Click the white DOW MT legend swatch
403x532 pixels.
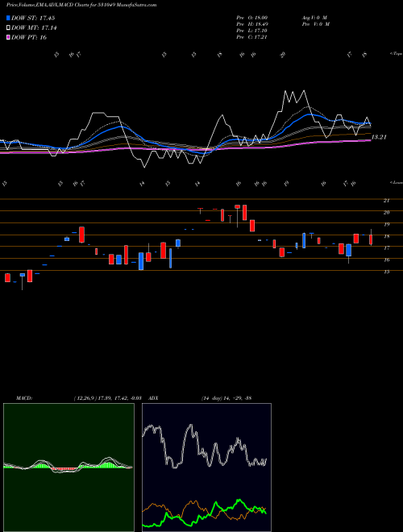[8, 28]
